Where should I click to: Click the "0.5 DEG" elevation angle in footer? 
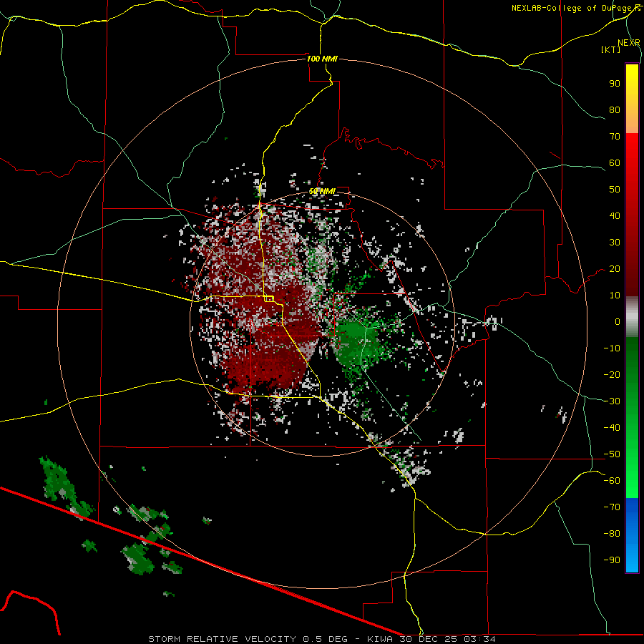pos(326,639)
